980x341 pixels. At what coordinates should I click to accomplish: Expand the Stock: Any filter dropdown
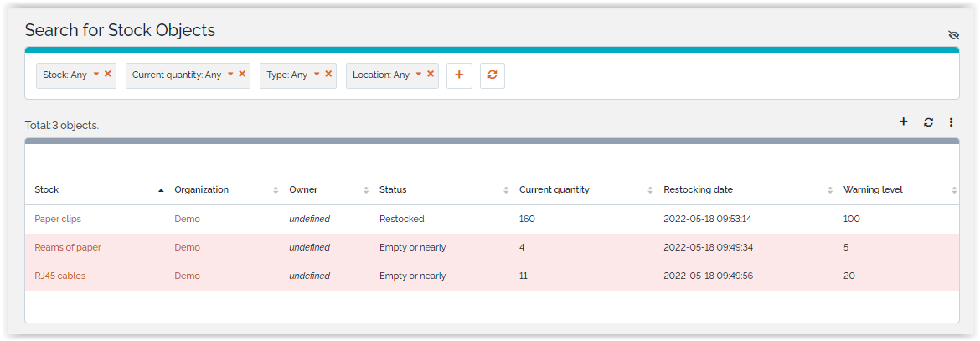[x=96, y=74]
